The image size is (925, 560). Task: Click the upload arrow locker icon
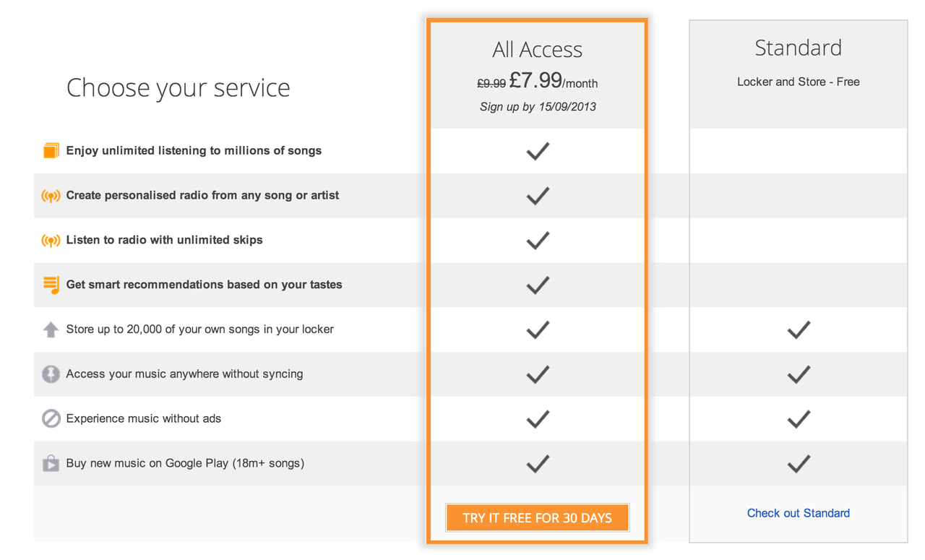(x=51, y=329)
